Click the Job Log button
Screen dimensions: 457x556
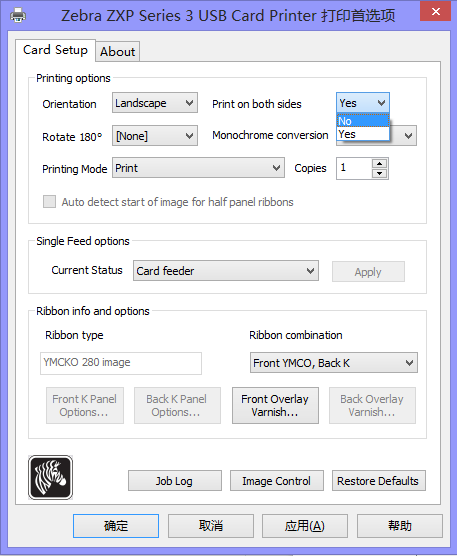175,480
